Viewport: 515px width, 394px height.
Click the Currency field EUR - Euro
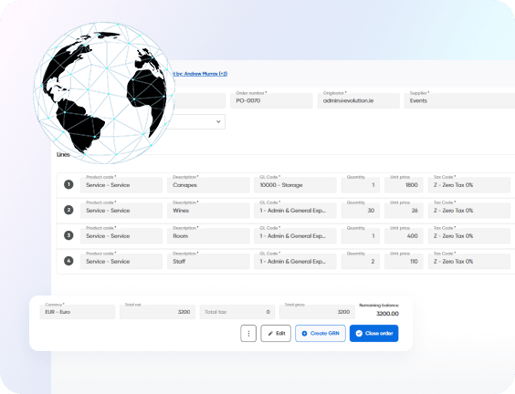point(77,312)
